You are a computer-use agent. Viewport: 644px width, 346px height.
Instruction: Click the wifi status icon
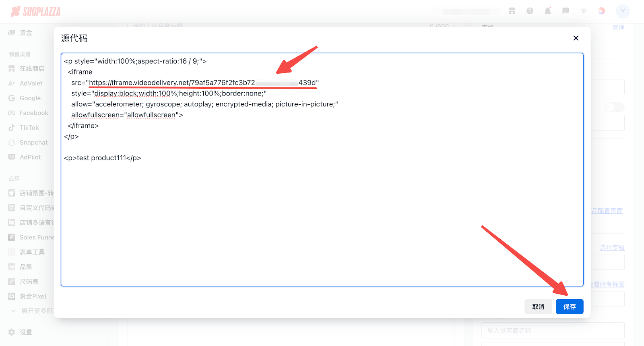[x=583, y=11]
